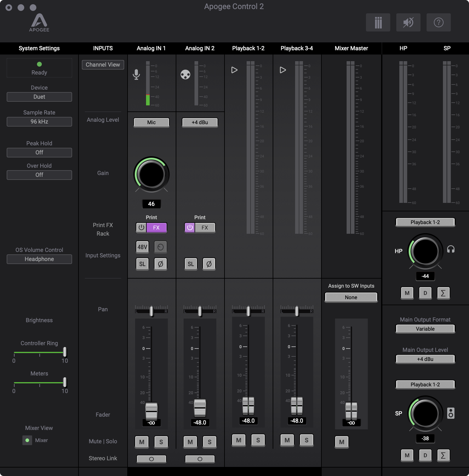Click the Controller Ring brightness slider handle
This screenshot has height=476, width=469.
click(65, 352)
